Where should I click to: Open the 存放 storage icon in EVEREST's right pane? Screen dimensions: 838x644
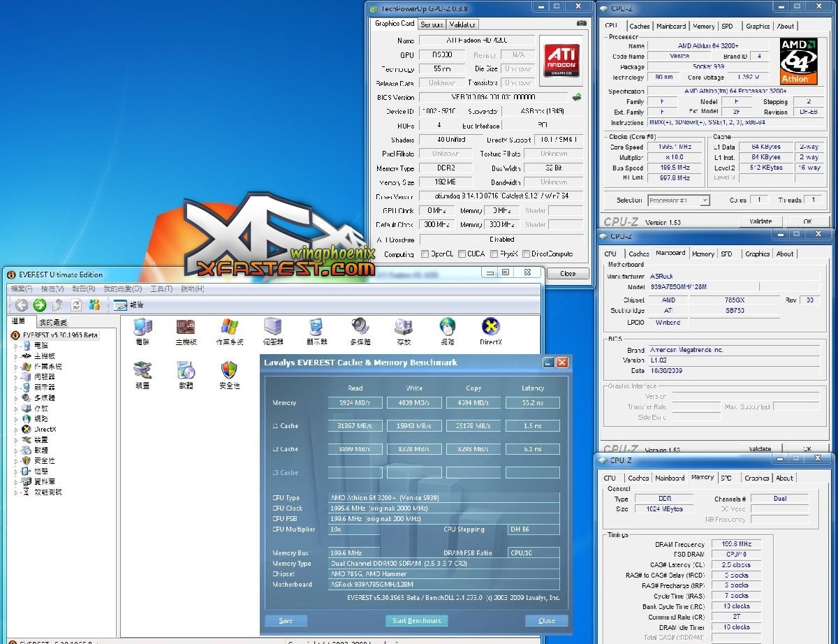click(404, 327)
